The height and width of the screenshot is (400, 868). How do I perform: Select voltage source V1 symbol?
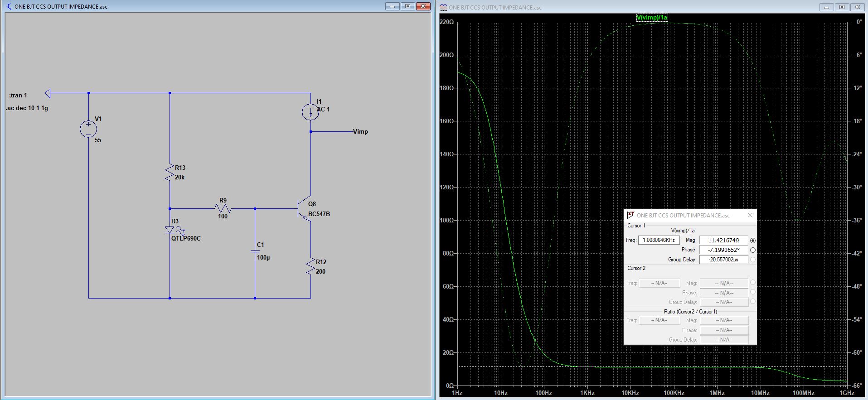click(x=88, y=129)
